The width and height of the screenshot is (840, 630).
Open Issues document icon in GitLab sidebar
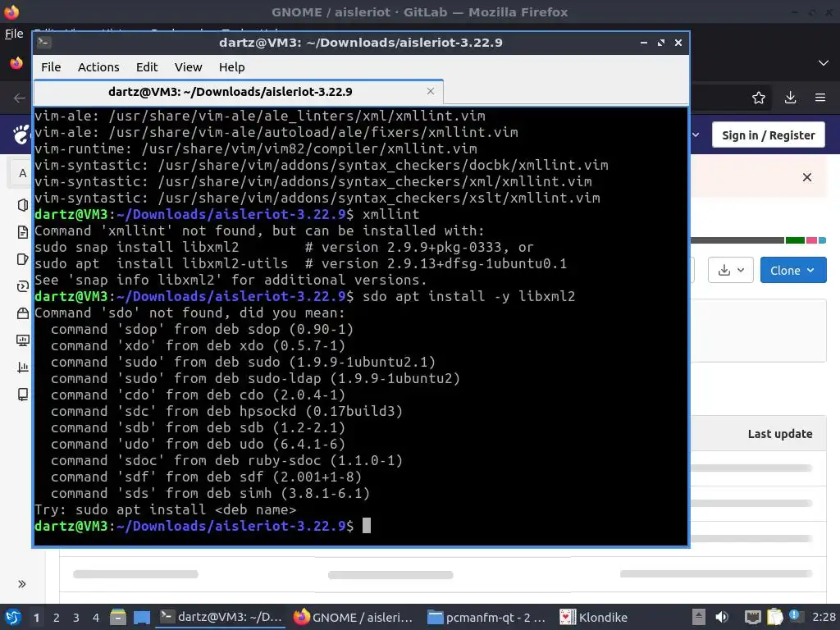click(22, 232)
